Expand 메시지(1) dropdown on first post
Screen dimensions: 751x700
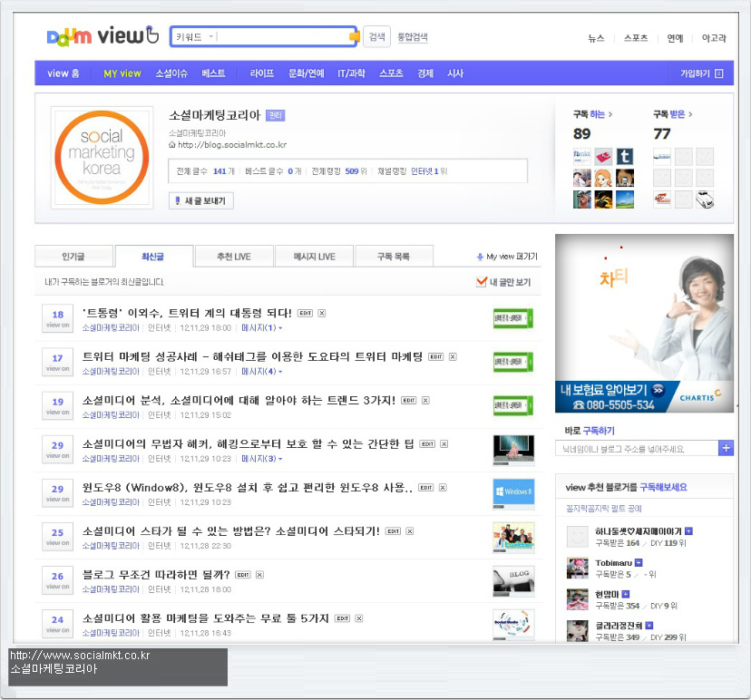click(x=261, y=328)
